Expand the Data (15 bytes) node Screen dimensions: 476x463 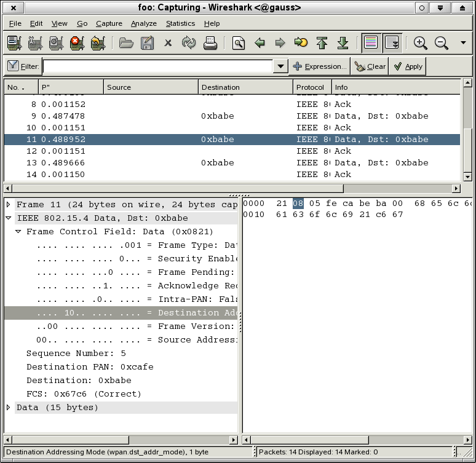tap(9, 408)
